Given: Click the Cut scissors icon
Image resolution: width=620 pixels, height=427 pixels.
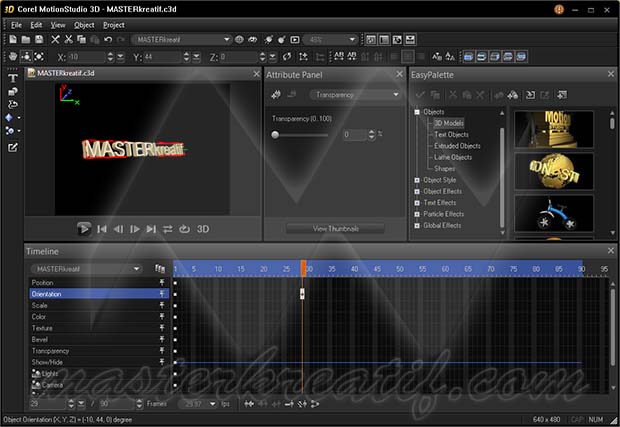Looking at the screenshot, I should pyautogui.click(x=69, y=40).
